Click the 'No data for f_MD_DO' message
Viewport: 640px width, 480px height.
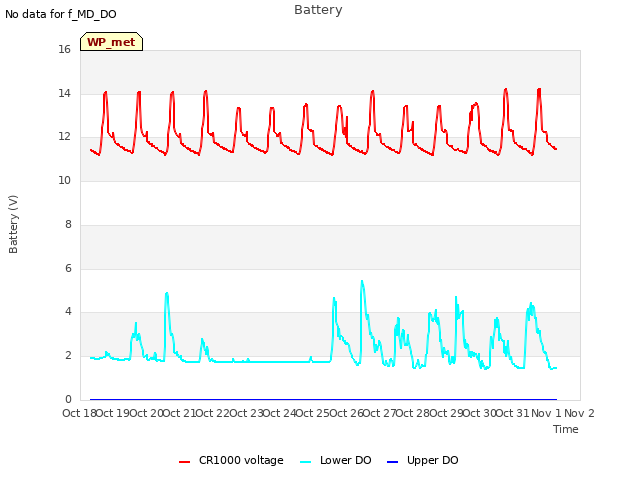61,14
